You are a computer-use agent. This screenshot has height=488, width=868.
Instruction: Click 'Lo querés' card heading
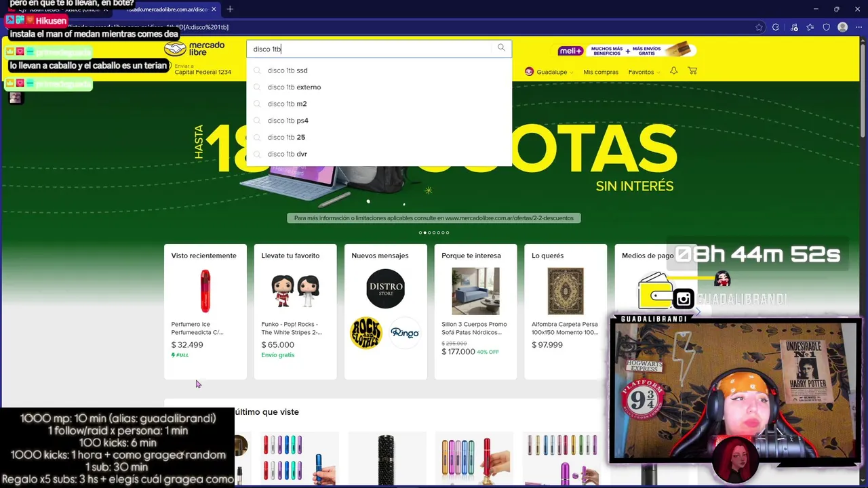click(548, 256)
